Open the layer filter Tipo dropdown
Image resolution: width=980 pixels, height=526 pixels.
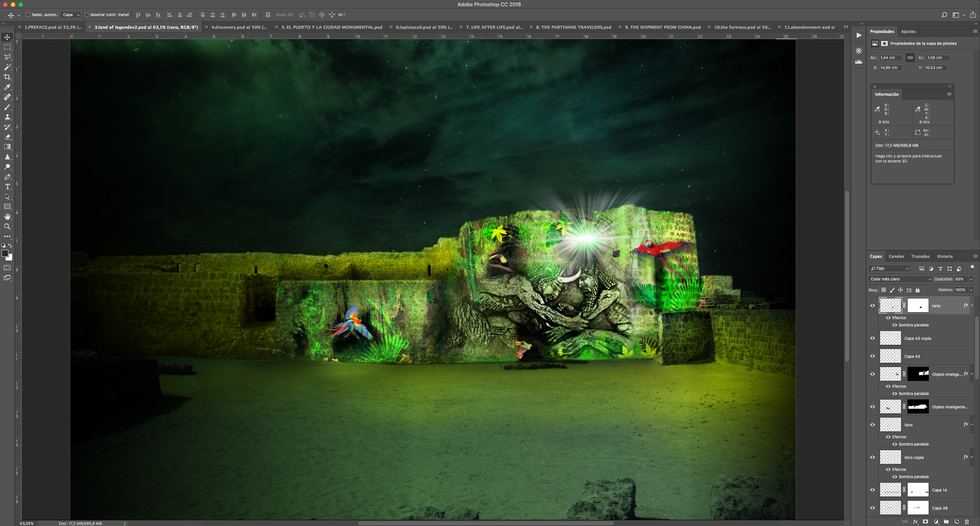[x=889, y=268]
